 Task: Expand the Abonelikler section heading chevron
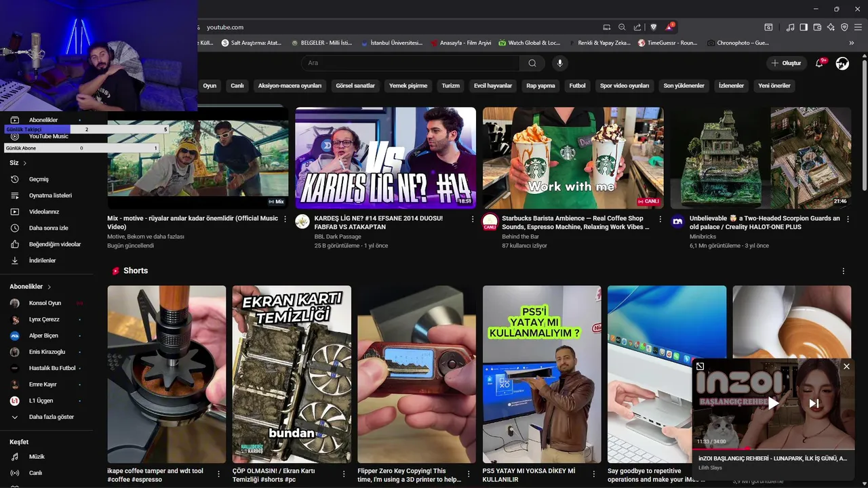(49, 287)
